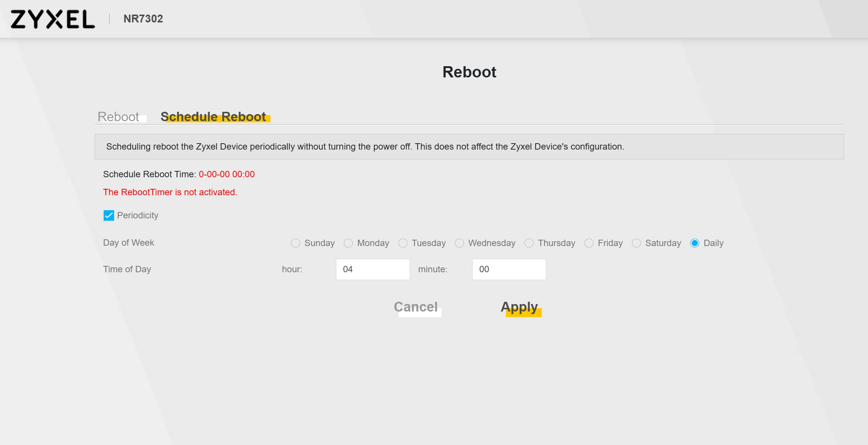Focus the minute input field
Viewport: 868px width, 445px height.
(x=509, y=269)
